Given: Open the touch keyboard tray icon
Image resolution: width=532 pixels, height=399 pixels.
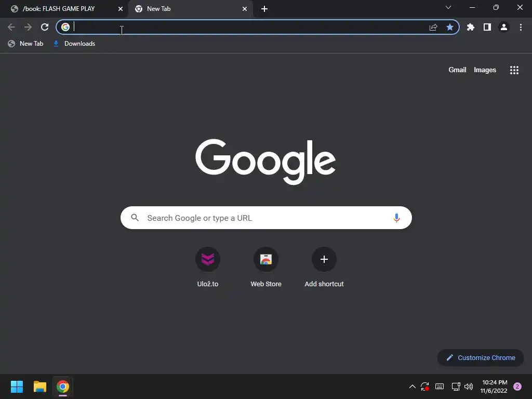Looking at the screenshot, I should point(440,387).
